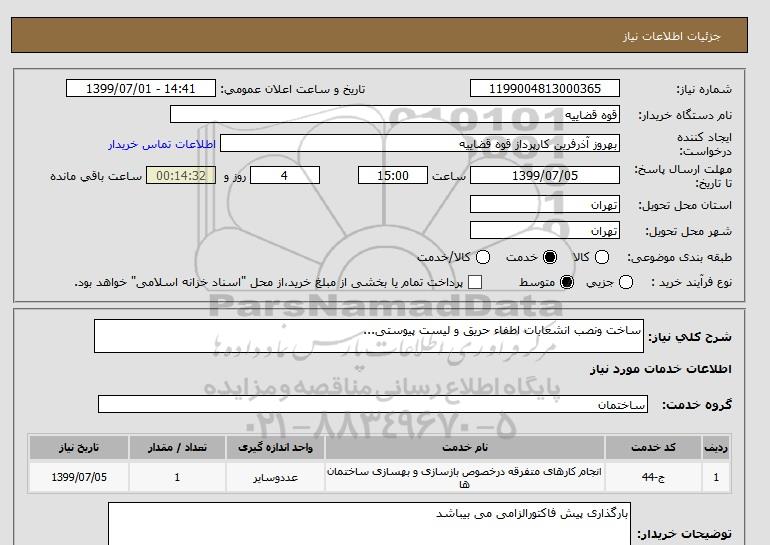Image resolution: width=770 pixels, height=545 pixels.
Task: Click the ردیف column header
Action: coord(716,447)
